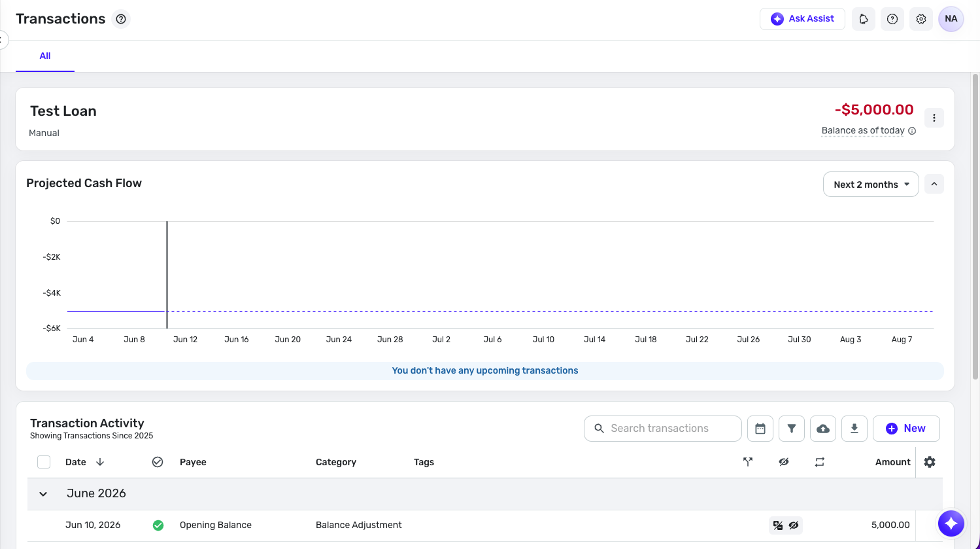The image size is (980, 549).
Task: Click the -$5,000.00 balance amount
Action: pyautogui.click(x=874, y=110)
